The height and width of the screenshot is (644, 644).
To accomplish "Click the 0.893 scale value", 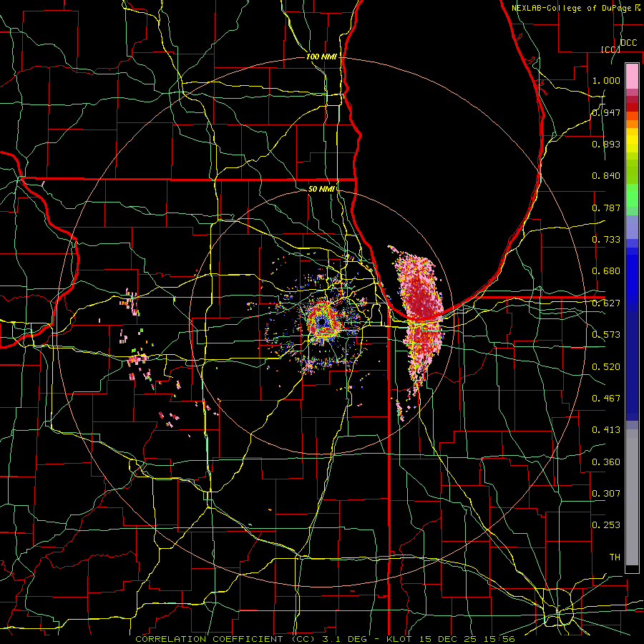I will (606, 144).
